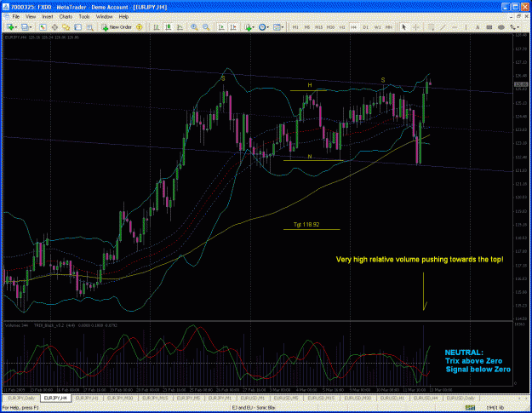Viewport: 532px width, 413px height.
Task: Select the diagonal Trendline tool
Action: (x=443, y=27)
